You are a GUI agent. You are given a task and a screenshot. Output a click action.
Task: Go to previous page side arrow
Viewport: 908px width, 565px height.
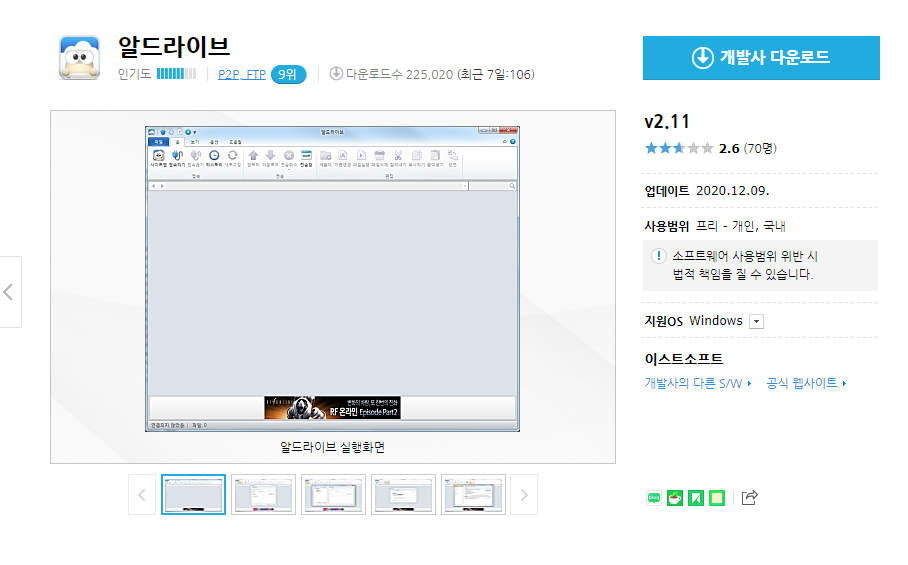point(9,292)
